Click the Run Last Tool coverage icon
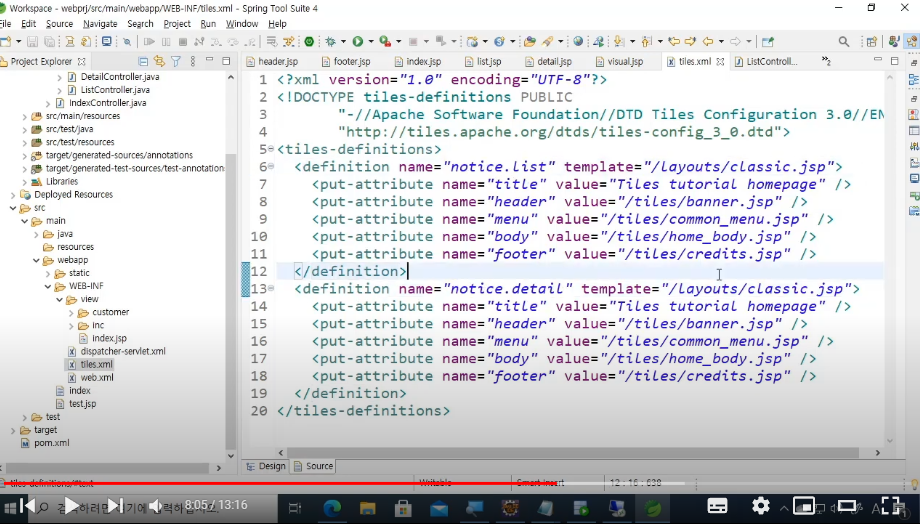Image resolution: width=920 pixels, height=524 pixels. click(385, 42)
